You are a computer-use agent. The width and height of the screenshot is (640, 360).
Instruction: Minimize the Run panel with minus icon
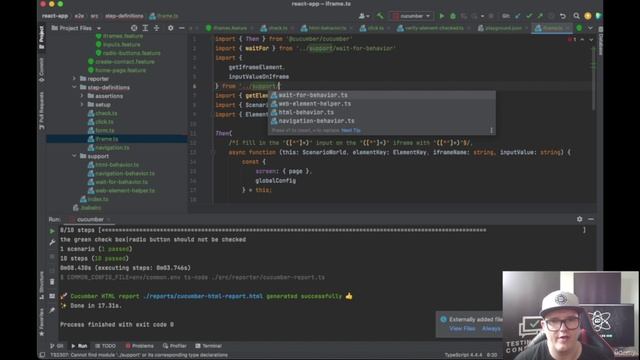(591, 219)
